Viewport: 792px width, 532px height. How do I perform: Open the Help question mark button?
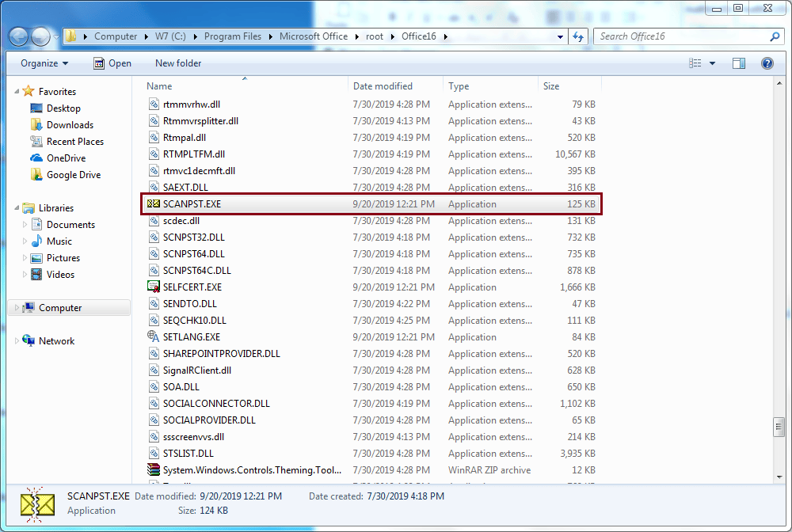767,63
